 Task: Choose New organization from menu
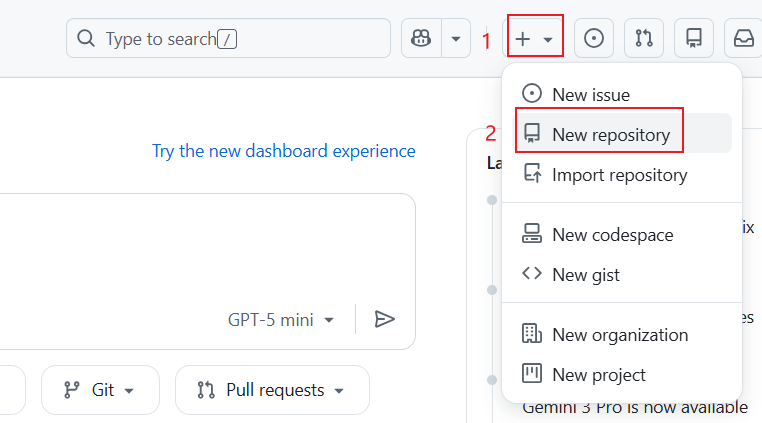(620, 335)
